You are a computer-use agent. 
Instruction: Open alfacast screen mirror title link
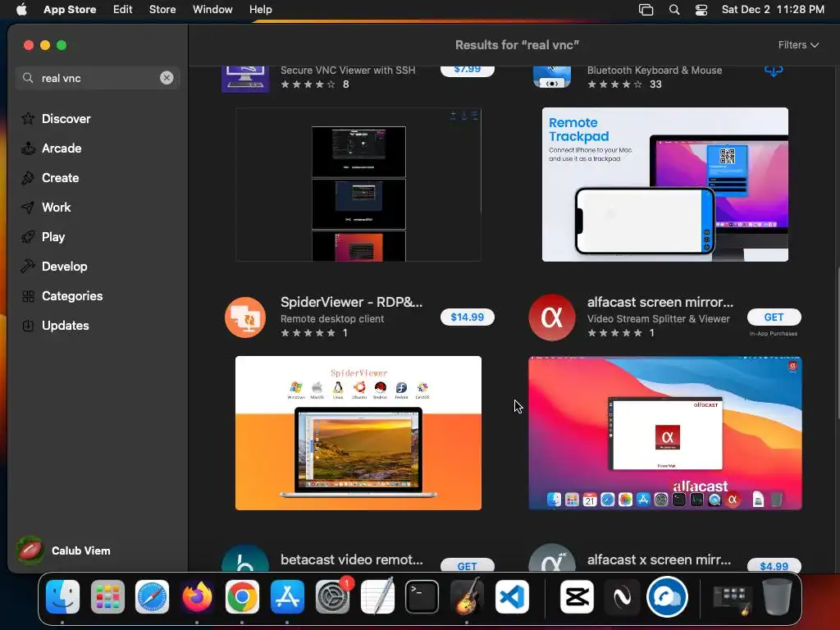[660, 302]
